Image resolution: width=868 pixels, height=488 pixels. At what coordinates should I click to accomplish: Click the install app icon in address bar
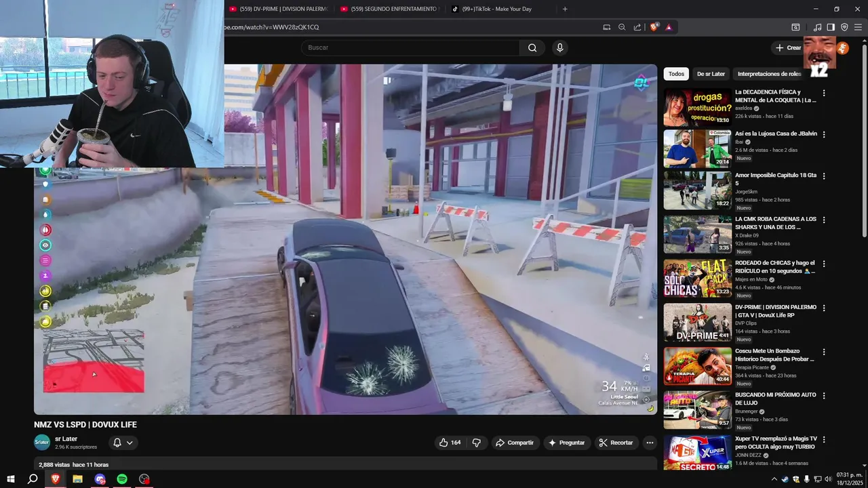tap(606, 27)
